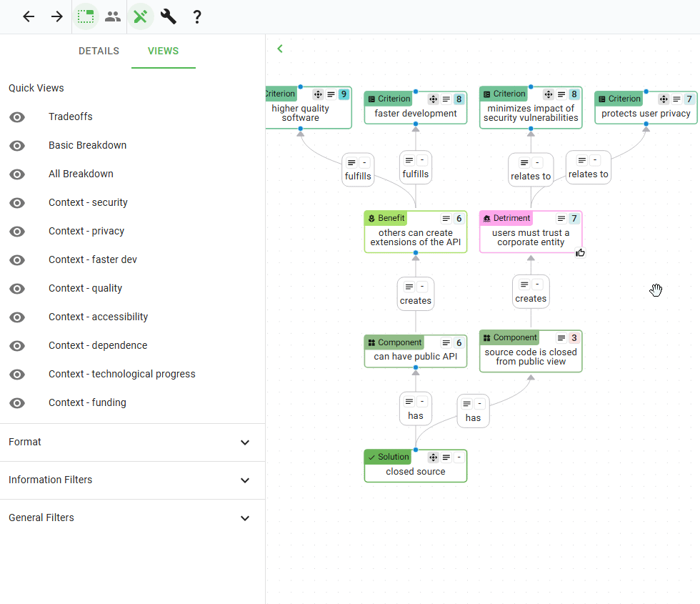Click score 7 on protects user privacy
700x604 pixels.
(689, 99)
